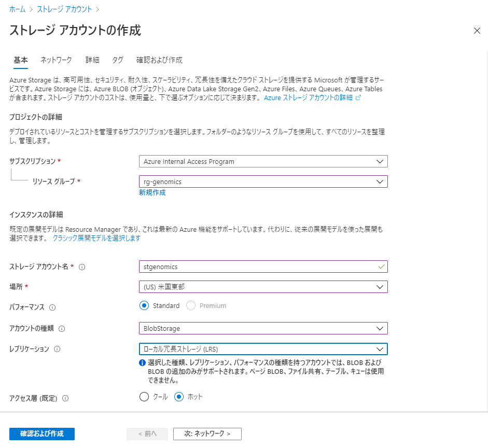This screenshot has width=488, height=448.
Task: Switch to the ネットワーク tab
Action: click(56, 60)
